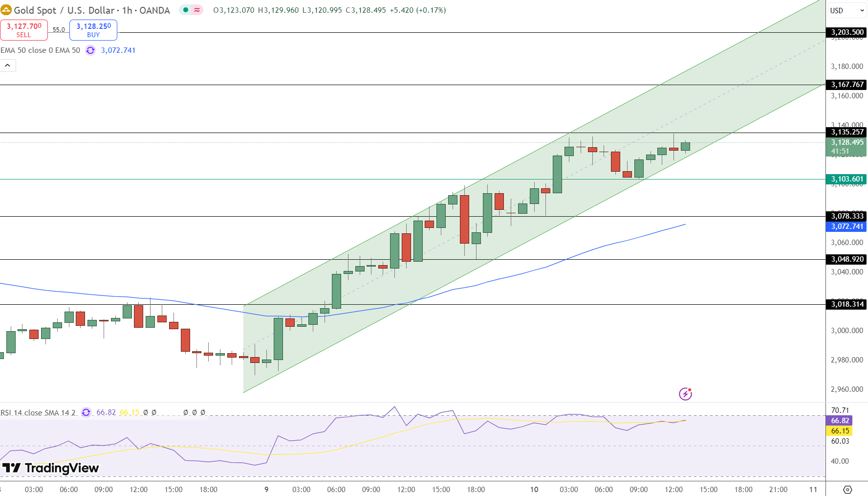
Task: Click the yellow 66.15 RSI axis label
Action: (x=840, y=431)
